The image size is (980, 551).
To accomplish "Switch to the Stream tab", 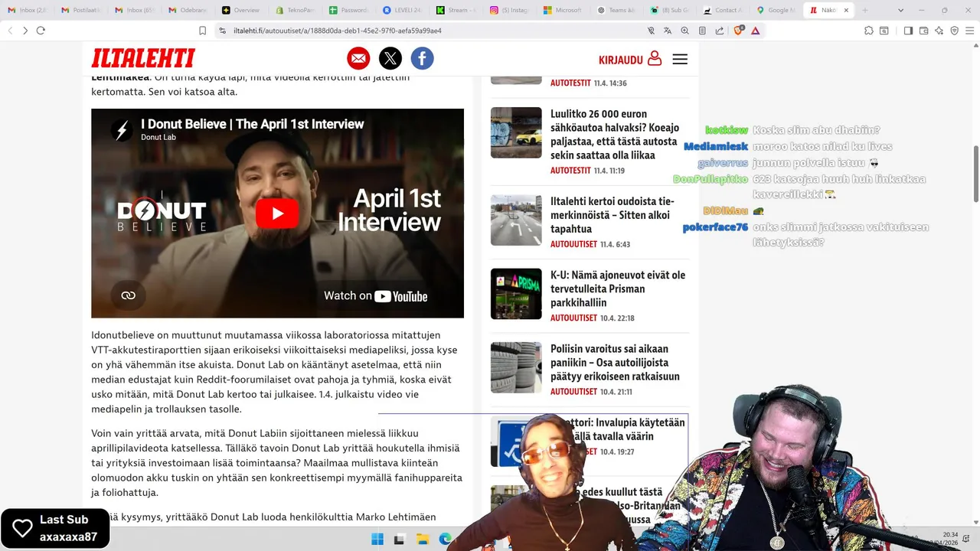I will pyautogui.click(x=456, y=10).
